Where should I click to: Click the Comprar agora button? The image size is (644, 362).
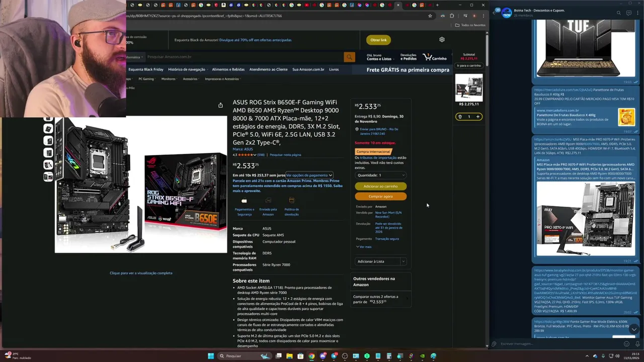tap(381, 196)
